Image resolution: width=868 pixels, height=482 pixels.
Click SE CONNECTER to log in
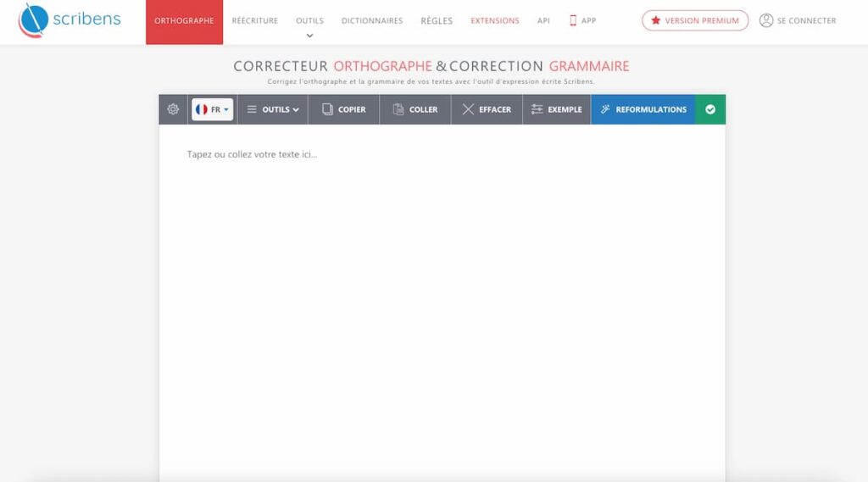[x=798, y=20]
